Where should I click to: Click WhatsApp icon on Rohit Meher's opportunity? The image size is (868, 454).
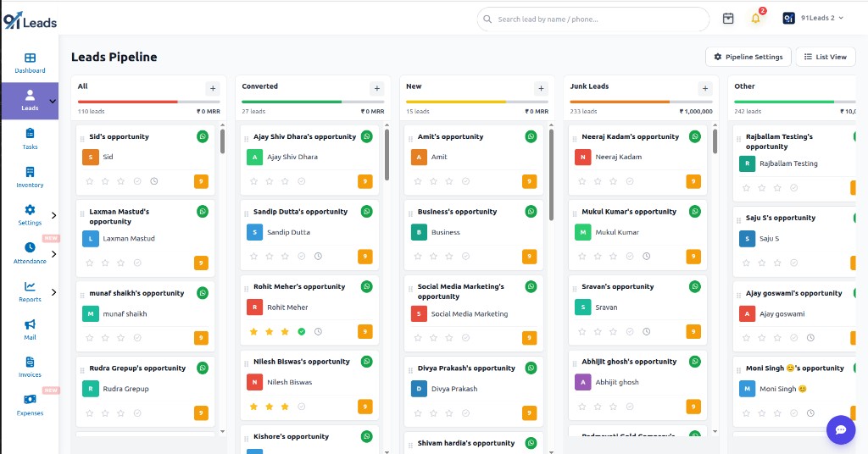(366, 286)
